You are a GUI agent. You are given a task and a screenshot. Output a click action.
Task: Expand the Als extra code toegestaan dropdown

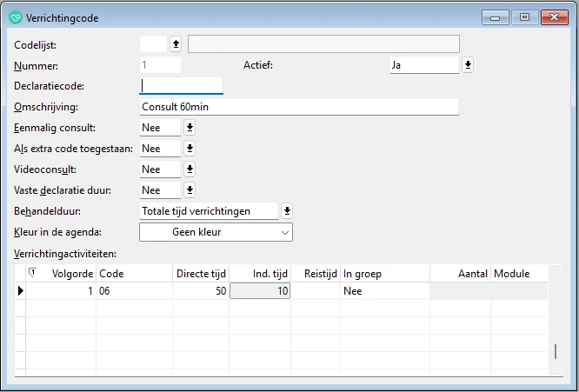(190, 149)
